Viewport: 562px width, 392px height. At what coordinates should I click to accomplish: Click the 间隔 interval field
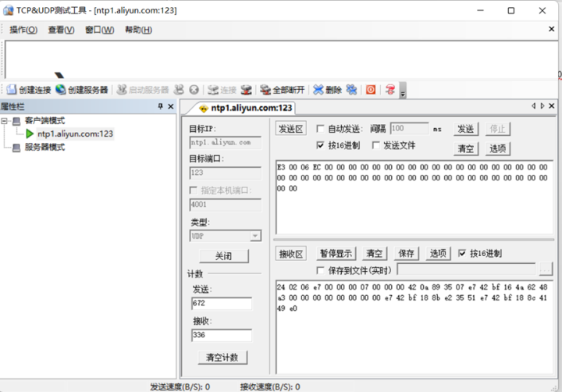[x=409, y=128]
